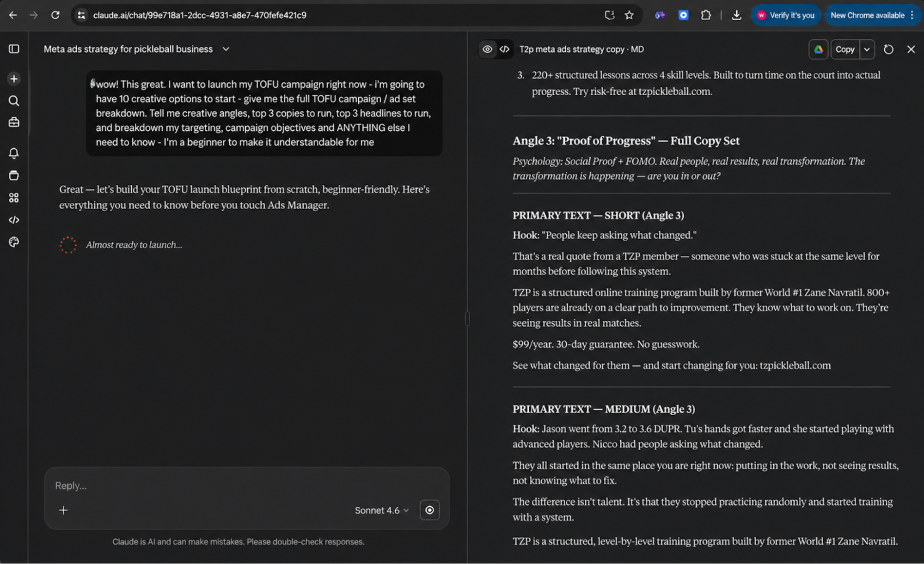Show browser downloads
The image size is (924, 564).
tap(736, 15)
